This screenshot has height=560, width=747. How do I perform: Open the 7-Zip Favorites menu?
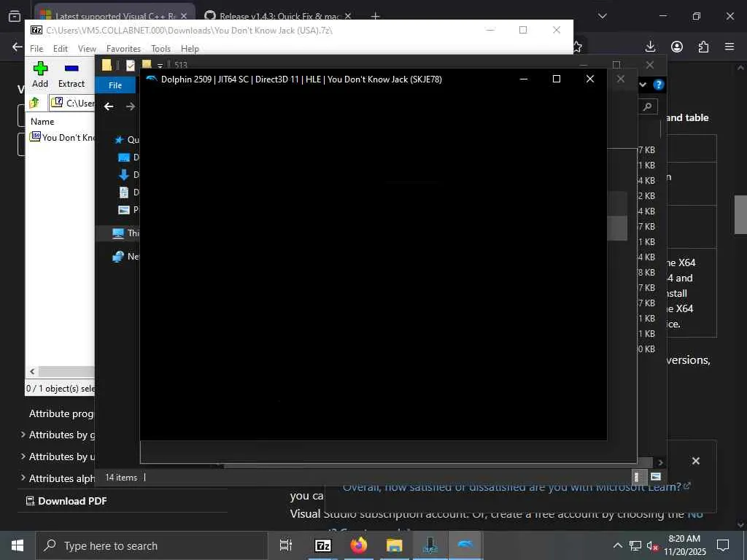(x=123, y=49)
